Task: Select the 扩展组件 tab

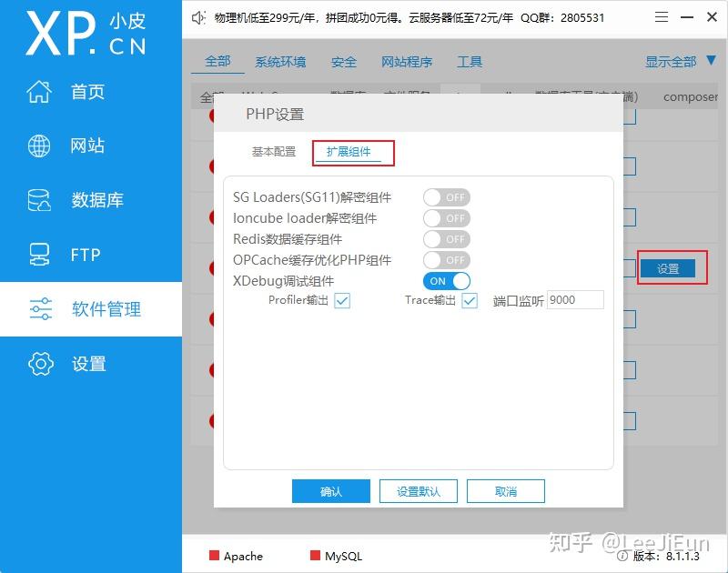Action: point(349,152)
